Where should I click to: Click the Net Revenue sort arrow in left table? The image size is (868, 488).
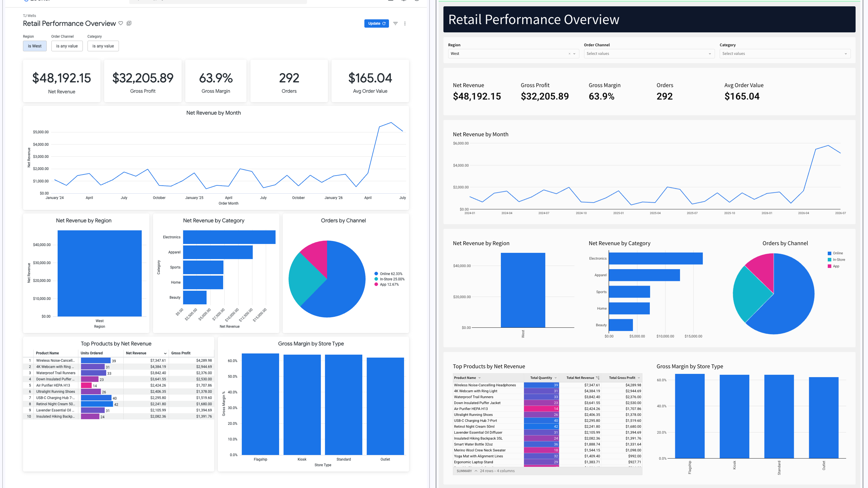click(x=165, y=353)
